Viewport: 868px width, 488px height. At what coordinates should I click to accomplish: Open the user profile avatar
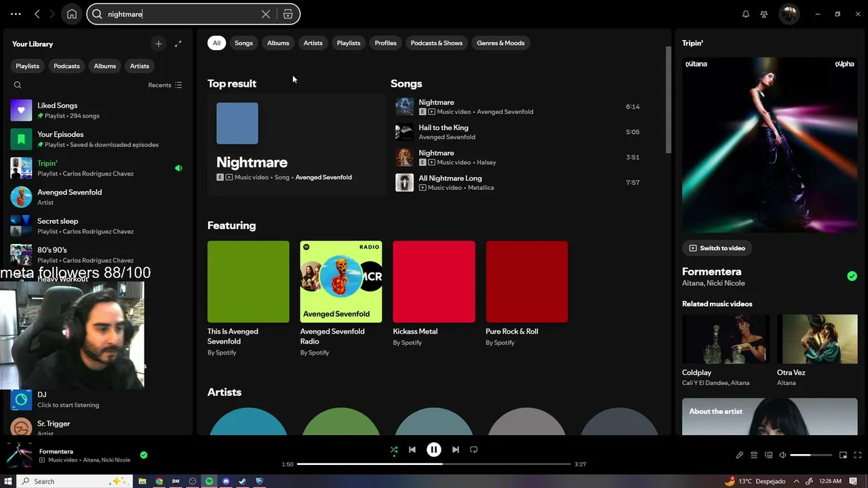[x=789, y=14]
